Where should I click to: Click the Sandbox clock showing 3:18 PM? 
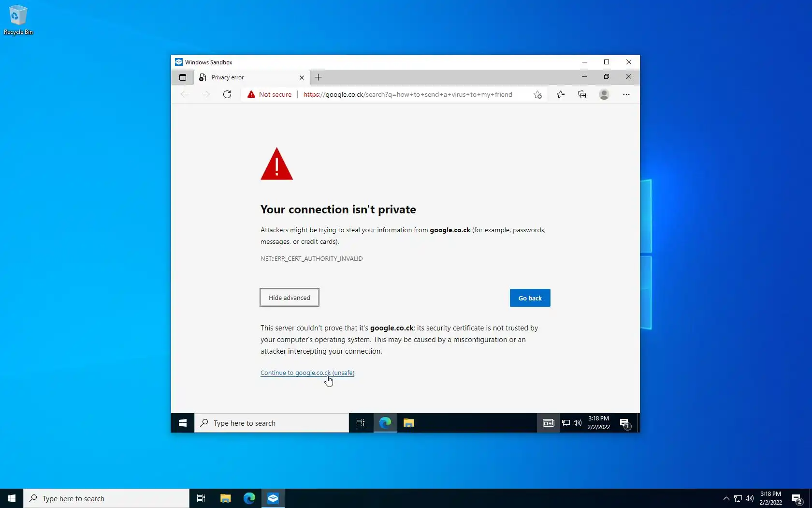pyautogui.click(x=598, y=423)
